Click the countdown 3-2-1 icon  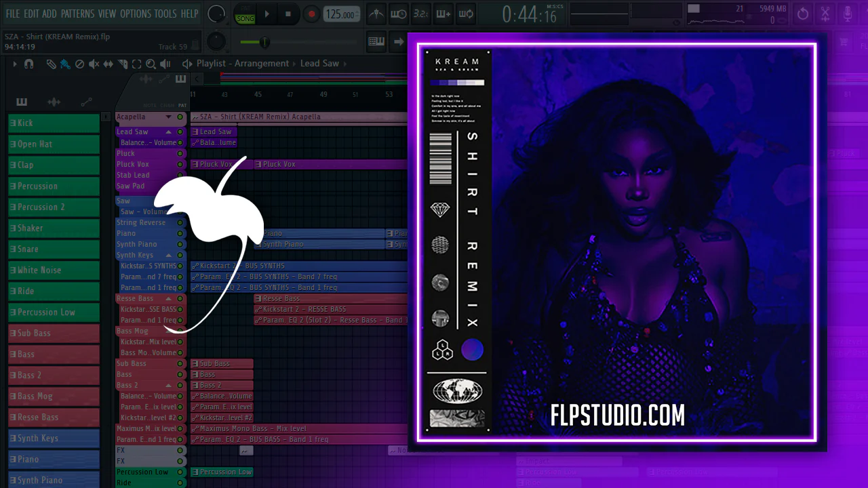click(x=421, y=14)
